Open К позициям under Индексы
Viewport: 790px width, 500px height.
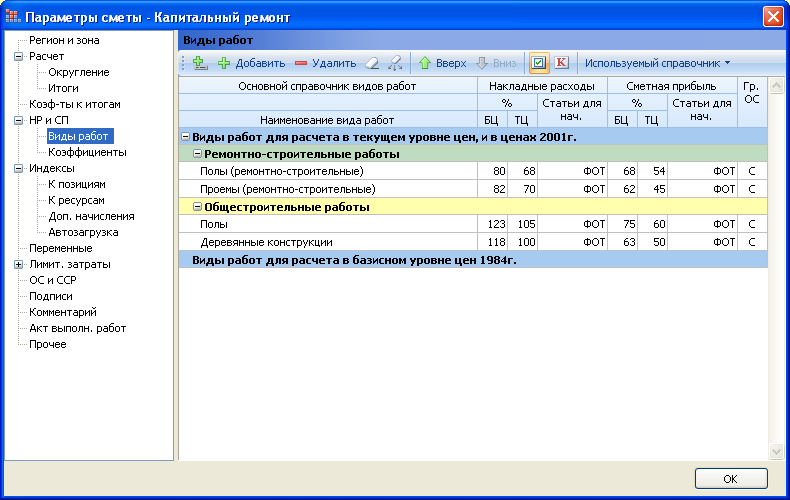[77, 184]
